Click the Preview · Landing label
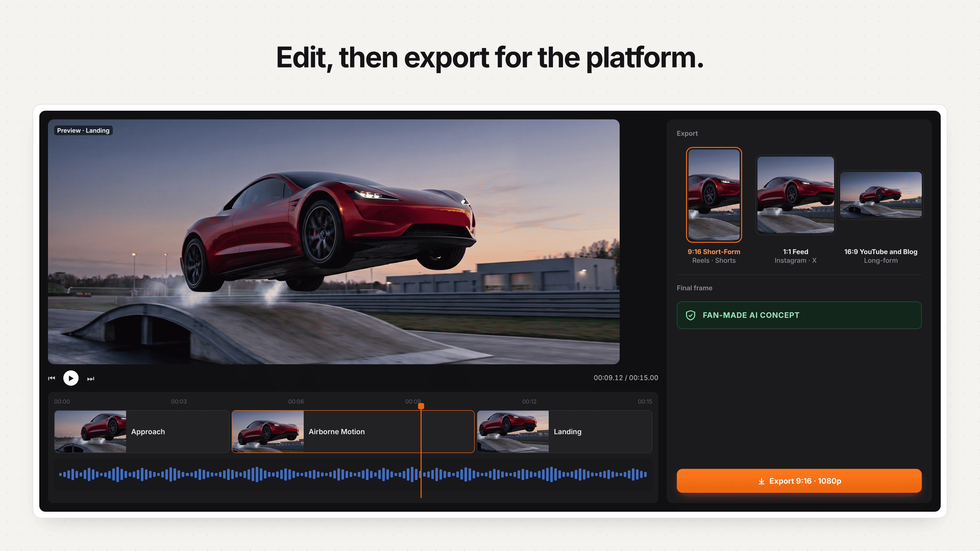The width and height of the screenshot is (980, 551). (x=83, y=130)
